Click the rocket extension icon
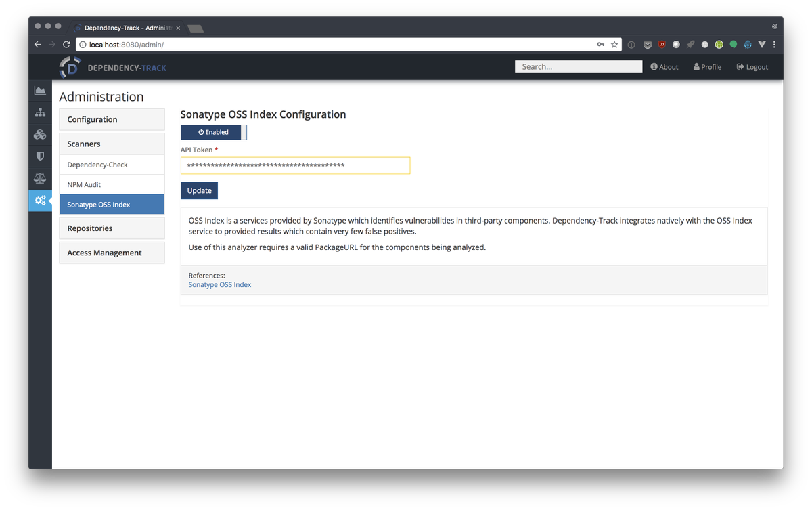 (690, 45)
